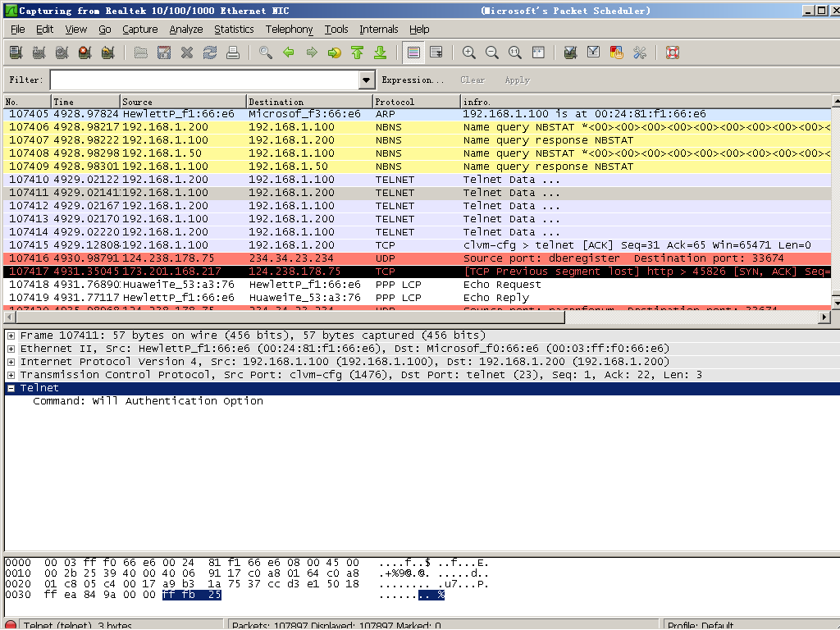
Task: Zoom in on packet text
Action: 469,52
